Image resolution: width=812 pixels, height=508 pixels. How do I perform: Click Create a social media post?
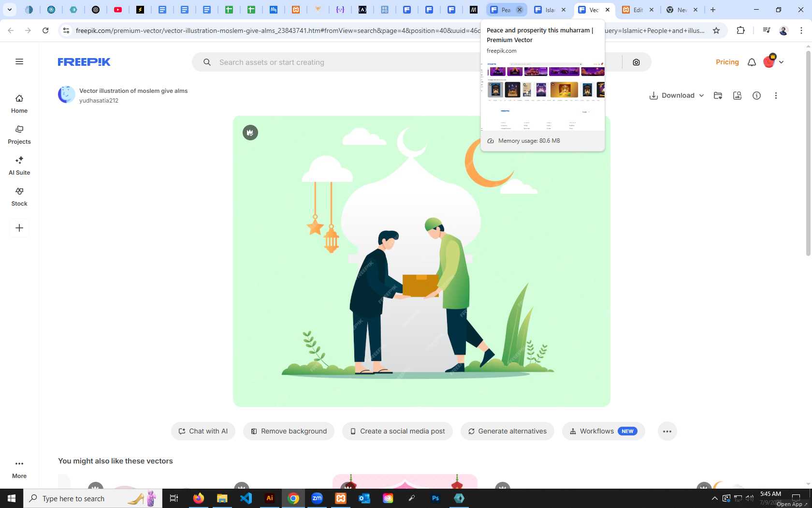click(397, 431)
